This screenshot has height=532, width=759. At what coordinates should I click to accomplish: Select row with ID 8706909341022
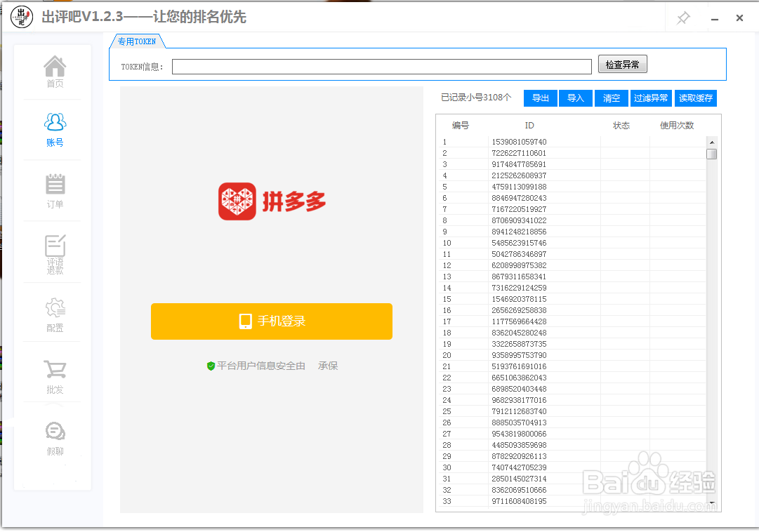coord(572,220)
